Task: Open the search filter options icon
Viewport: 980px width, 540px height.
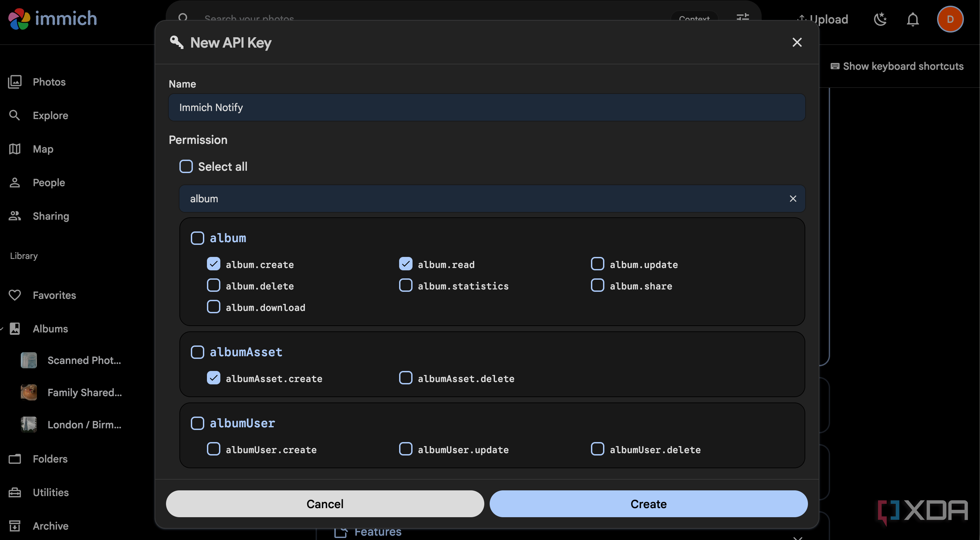Action: tap(743, 17)
